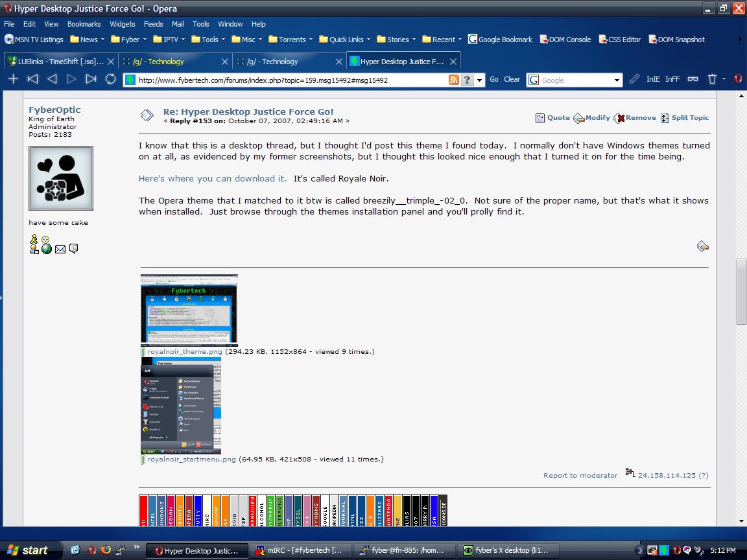Open the trash can dropdown arrow
This screenshot has width=747, height=560.
click(x=724, y=79)
